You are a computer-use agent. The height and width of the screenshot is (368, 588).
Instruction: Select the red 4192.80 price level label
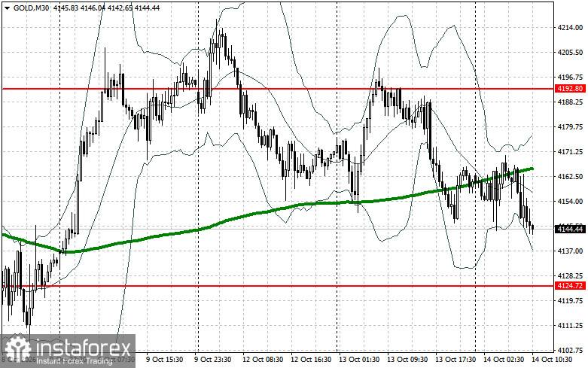pyautogui.click(x=570, y=89)
